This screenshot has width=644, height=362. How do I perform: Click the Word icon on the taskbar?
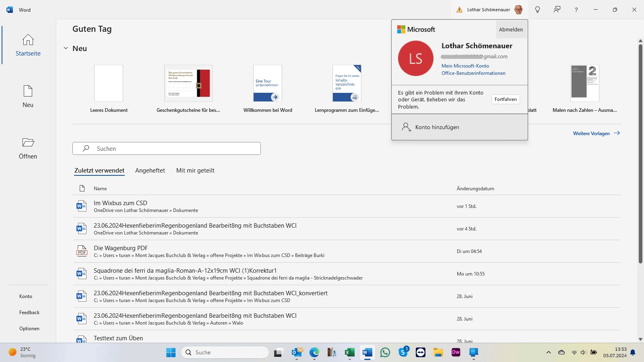(367, 352)
